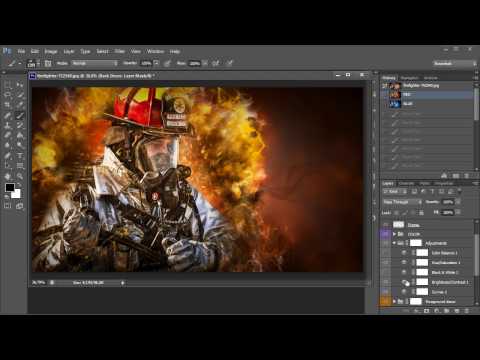Enable airbrush mode in options bar
This screenshot has width=480, height=360.
tap(216, 63)
